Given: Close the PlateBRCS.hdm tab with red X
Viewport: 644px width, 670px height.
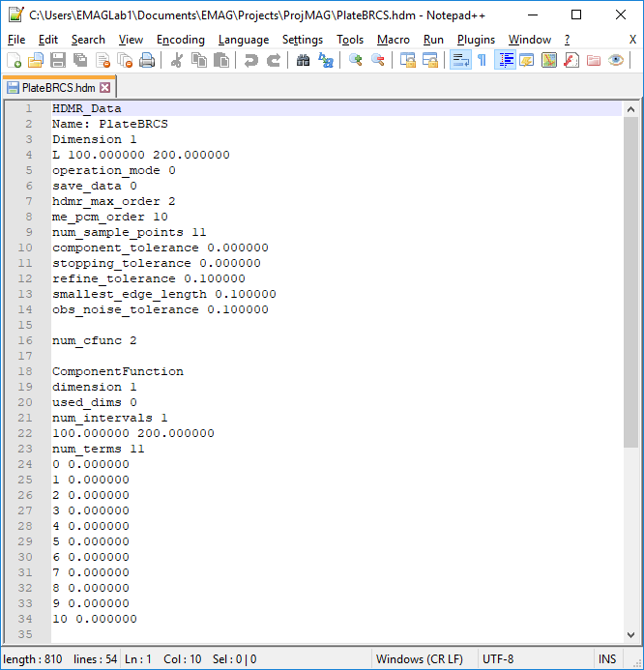Looking at the screenshot, I should coord(104,88).
